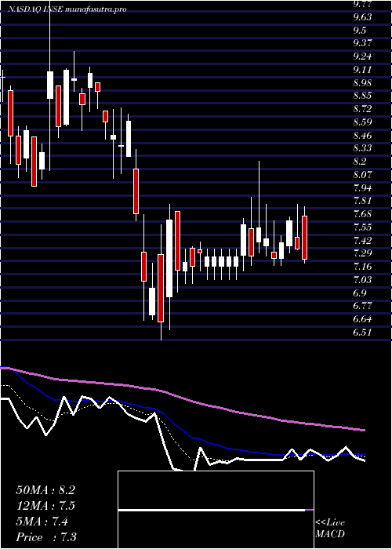Screen dimensions: 392x549
Task: Click the 9.11 price axis label
Action: (362, 70)
